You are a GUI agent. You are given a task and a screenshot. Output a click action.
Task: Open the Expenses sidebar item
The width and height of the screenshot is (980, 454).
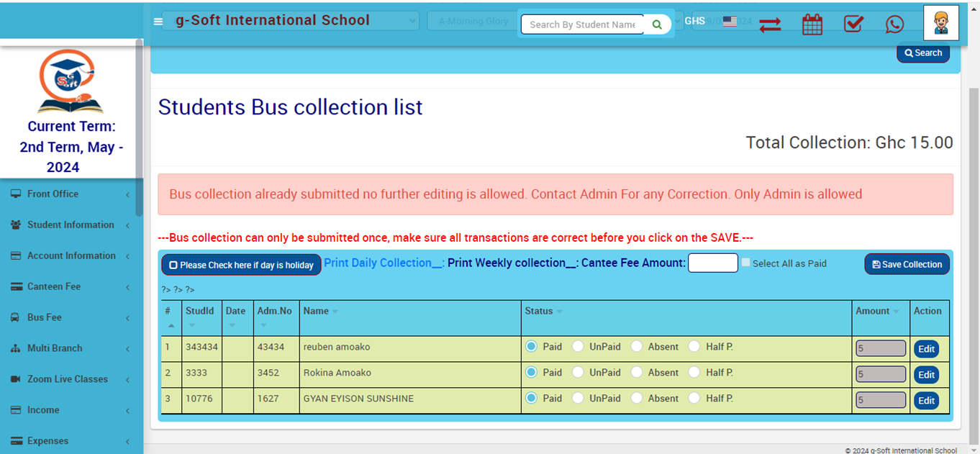(71, 440)
